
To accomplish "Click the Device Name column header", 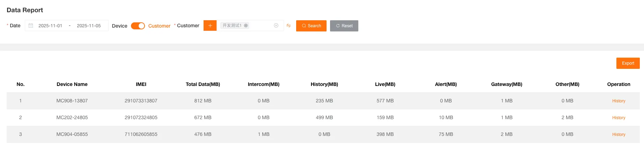I will click(x=72, y=84).
